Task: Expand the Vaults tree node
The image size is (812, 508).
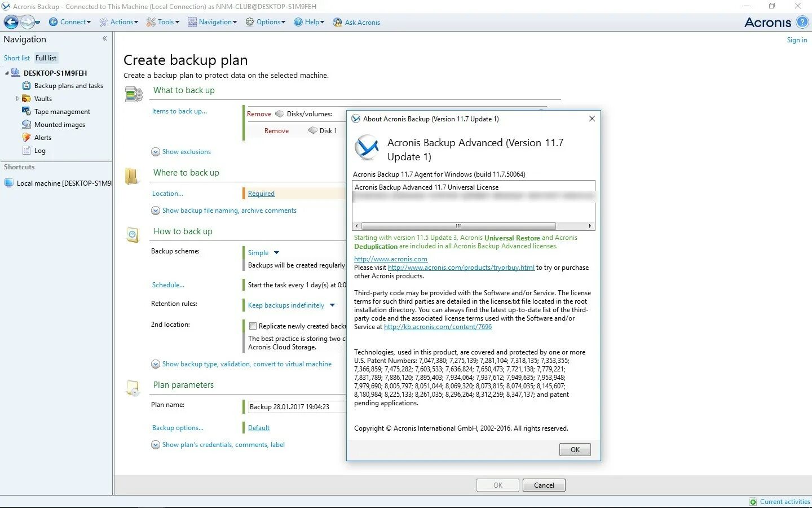Action: pos(17,99)
